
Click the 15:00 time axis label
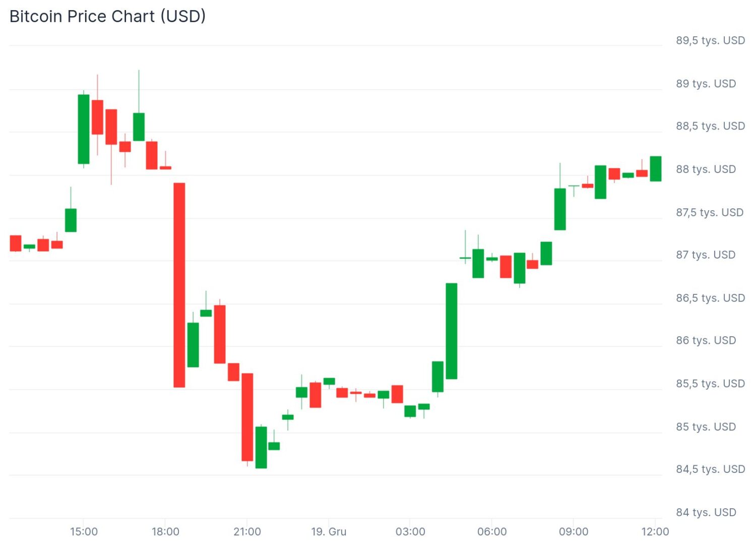[x=84, y=531]
